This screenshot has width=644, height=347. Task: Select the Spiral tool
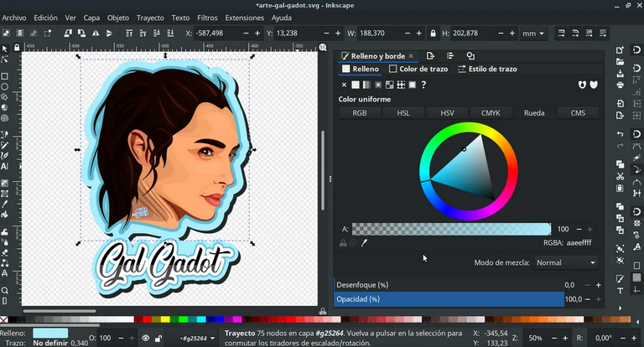(x=4, y=118)
